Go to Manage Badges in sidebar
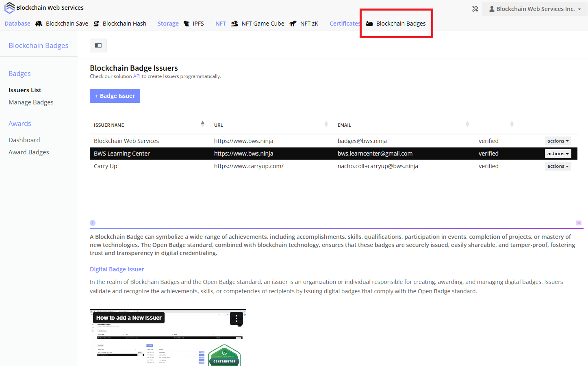Viewport: 588px width, 366px height. coord(31,102)
